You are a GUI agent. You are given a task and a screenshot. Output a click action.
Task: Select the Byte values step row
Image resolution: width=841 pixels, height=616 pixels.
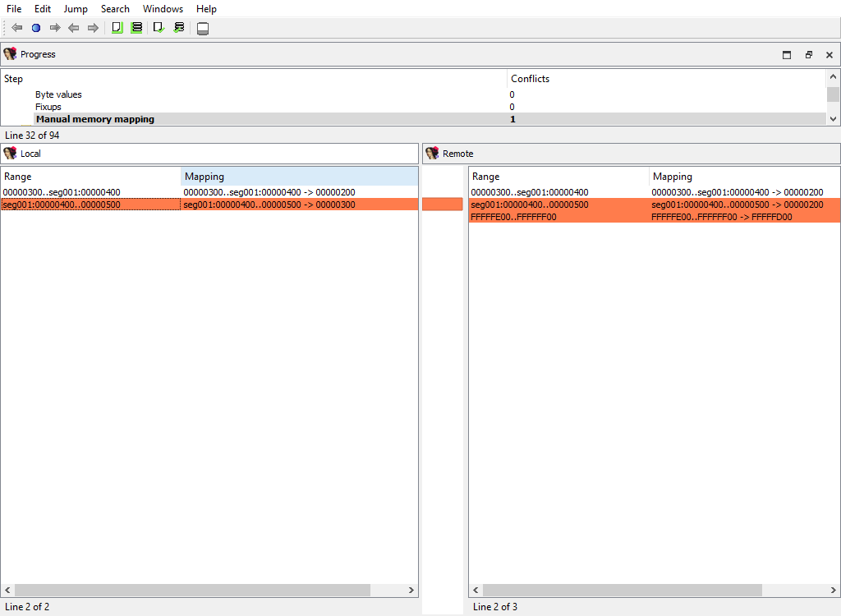tap(58, 94)
